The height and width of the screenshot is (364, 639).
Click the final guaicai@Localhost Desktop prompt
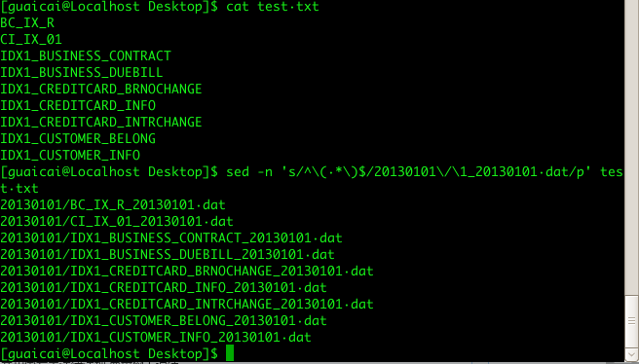pos(109,354)
